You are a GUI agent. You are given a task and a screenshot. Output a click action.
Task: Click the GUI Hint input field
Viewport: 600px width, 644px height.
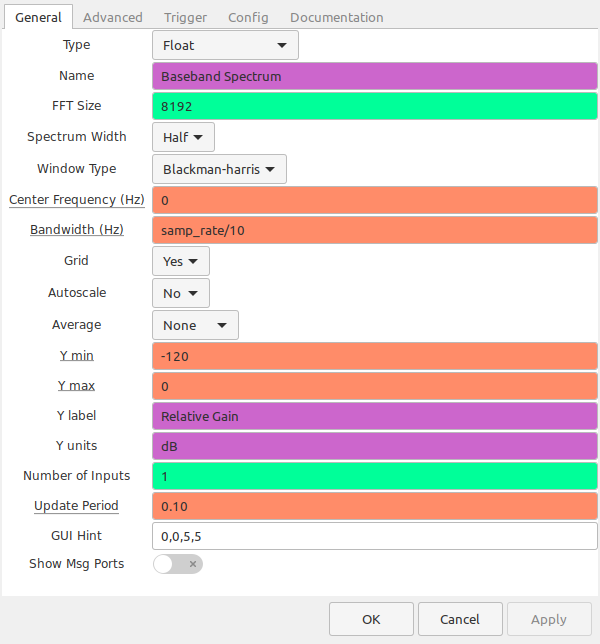(x=375, y=536)
